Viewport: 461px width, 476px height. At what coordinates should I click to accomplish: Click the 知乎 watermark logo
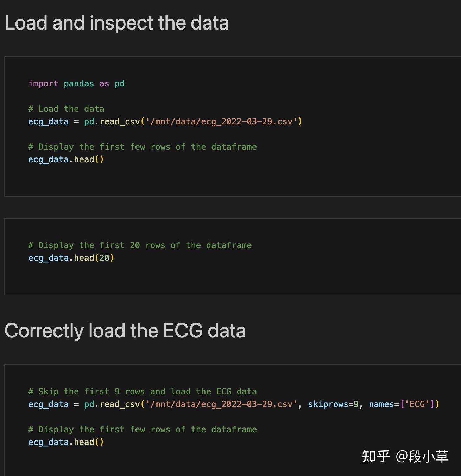[x=376, y=456]
